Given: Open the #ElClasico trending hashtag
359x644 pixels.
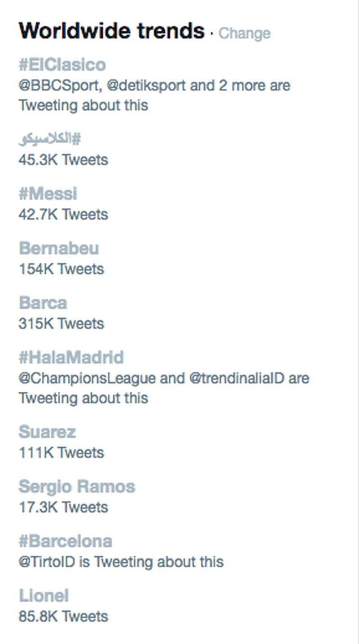Looking at the screenshot, I should click(x=62, y=65).
